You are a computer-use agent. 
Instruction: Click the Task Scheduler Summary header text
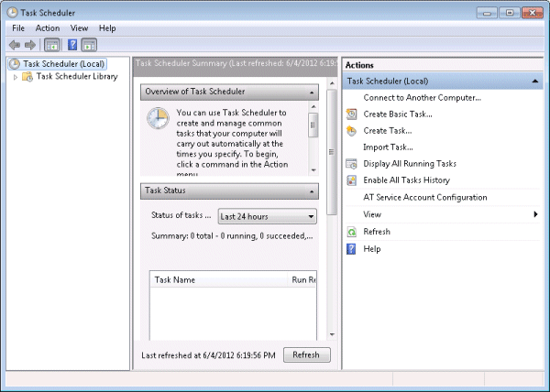[235, 63]
